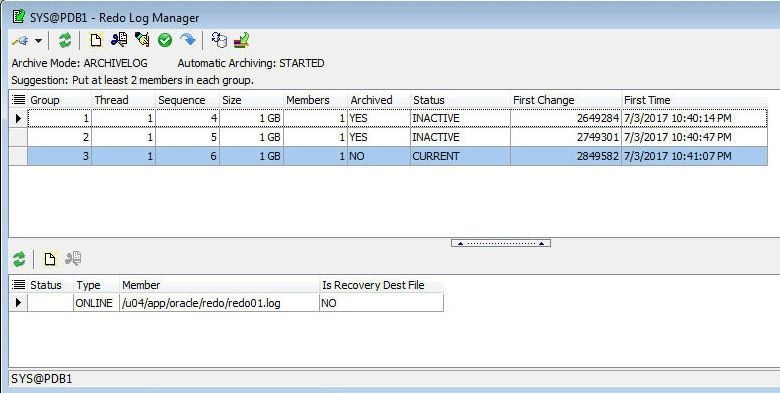Click the ONLINE type cell

click(97, 302)
